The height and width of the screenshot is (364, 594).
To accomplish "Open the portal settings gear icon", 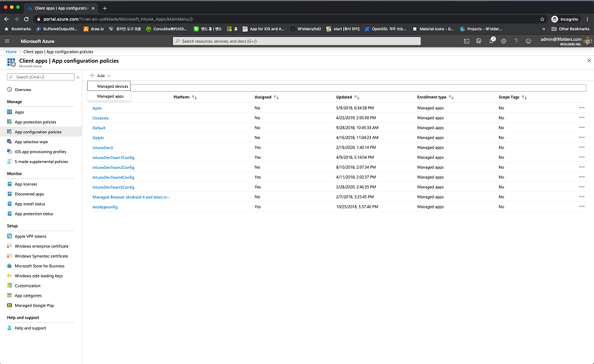I will click(504, 42).
